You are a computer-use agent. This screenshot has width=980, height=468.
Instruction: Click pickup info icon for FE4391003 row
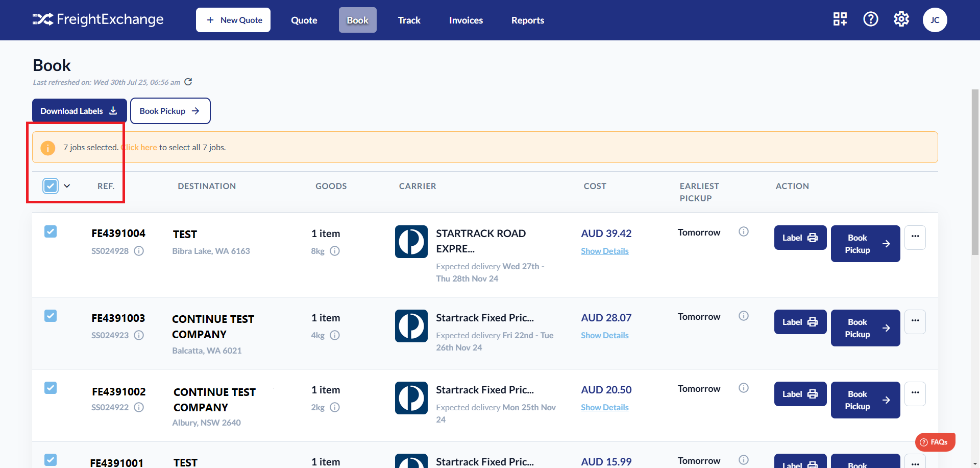pos(744,316)
